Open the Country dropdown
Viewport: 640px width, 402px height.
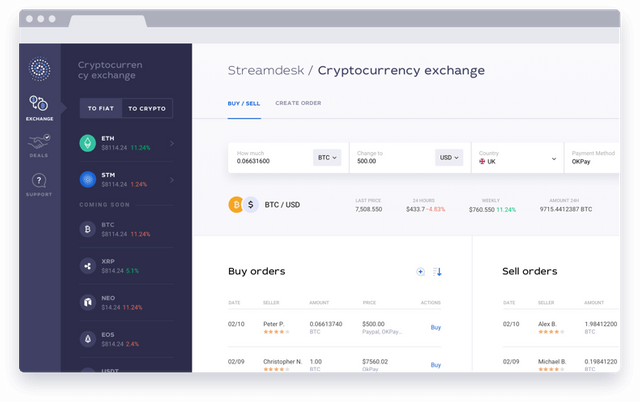pos(518,158)
